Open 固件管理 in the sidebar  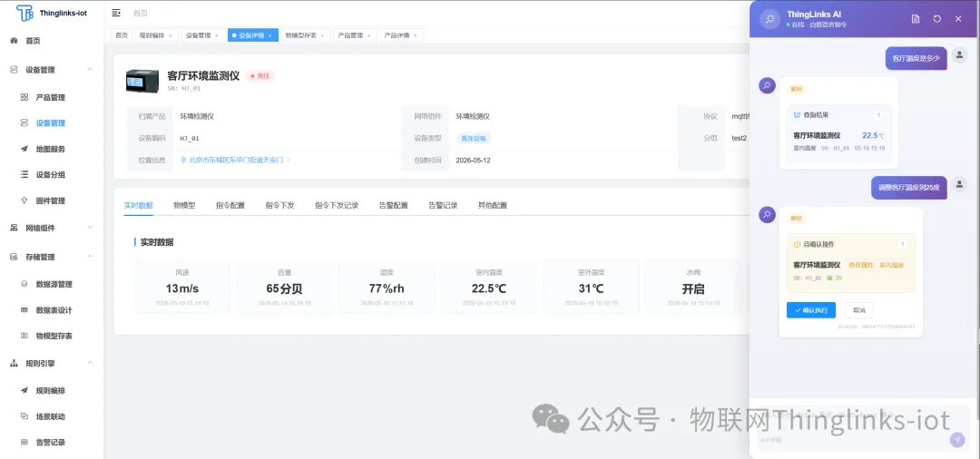50,200
